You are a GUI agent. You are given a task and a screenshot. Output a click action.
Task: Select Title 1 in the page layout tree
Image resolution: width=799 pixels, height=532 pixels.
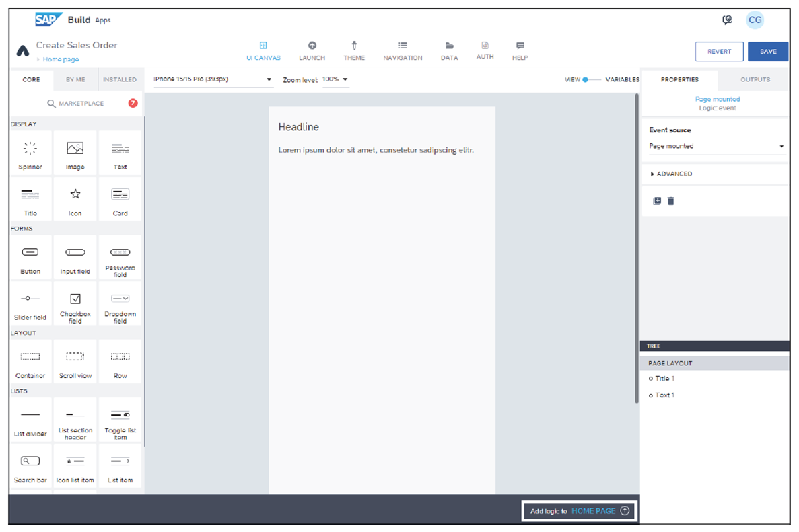pyautogui.click(x=665, y=378)
